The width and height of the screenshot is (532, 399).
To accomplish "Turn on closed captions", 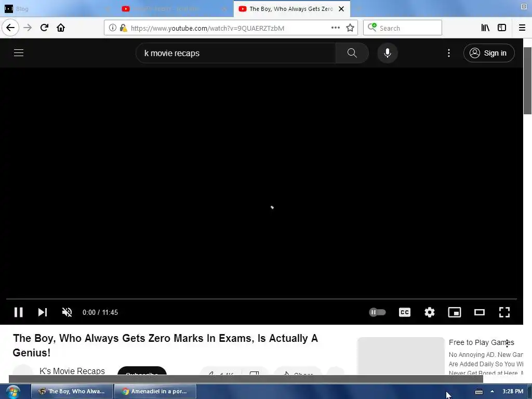I will pos(404,312).
